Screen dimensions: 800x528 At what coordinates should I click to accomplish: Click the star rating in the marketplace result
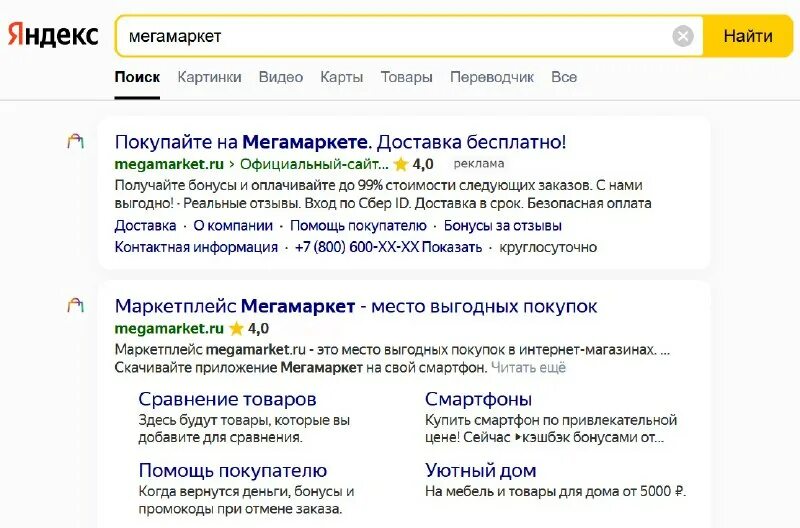click(249, 329)
